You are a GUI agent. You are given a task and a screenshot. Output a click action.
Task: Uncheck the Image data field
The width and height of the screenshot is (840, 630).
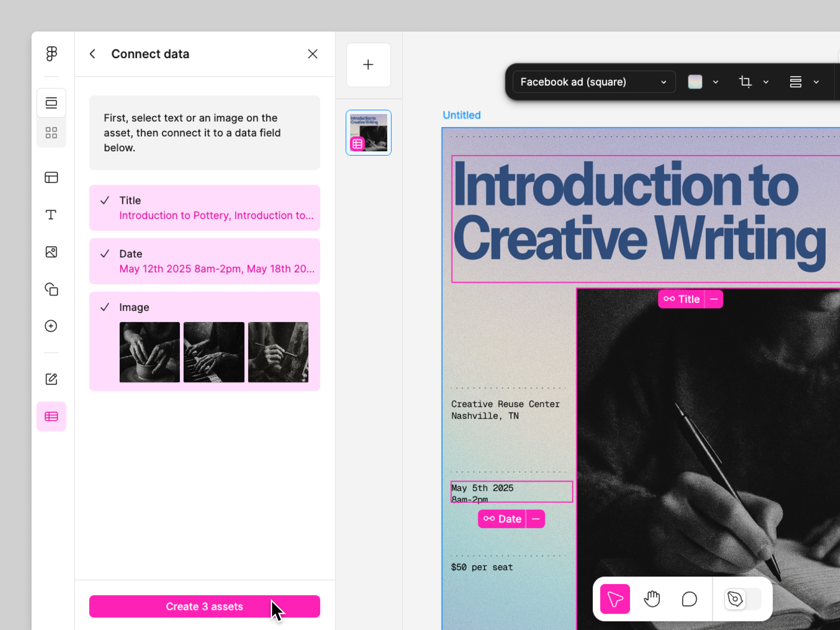(105, 307)
